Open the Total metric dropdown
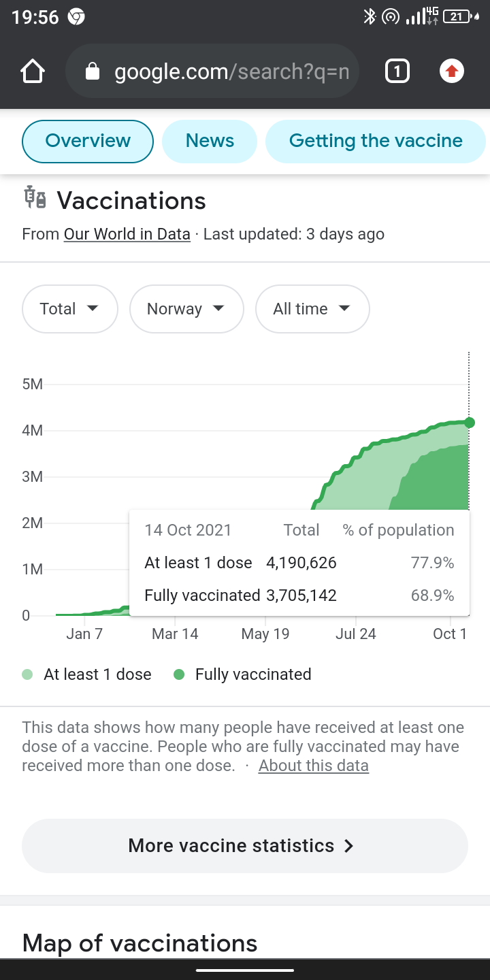The height and width of the screenshot is (980, 490). [x=69, y=309]
